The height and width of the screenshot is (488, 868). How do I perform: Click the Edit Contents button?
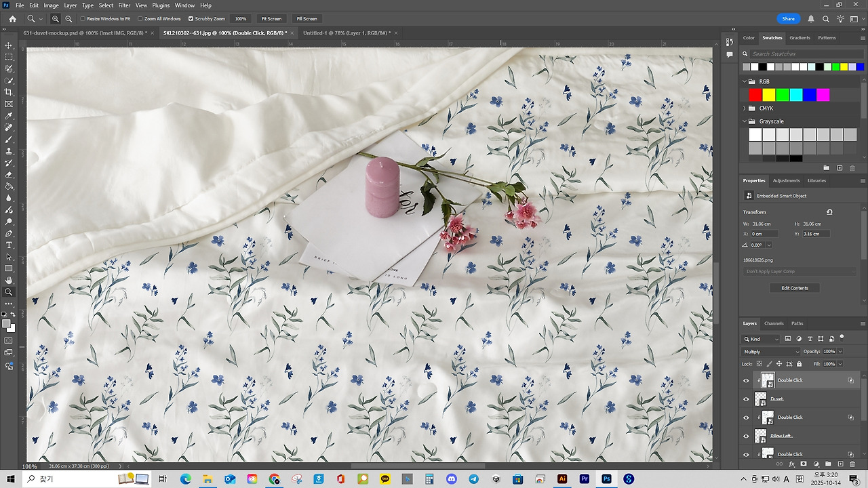794,287
